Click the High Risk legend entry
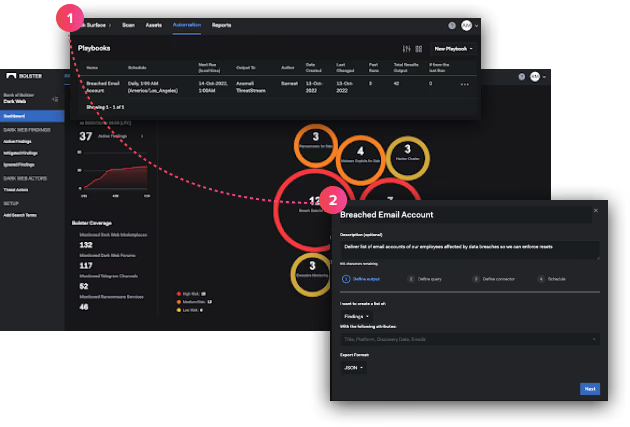The width and height of the screenshot is (630, 427). [x=191, y=294]
